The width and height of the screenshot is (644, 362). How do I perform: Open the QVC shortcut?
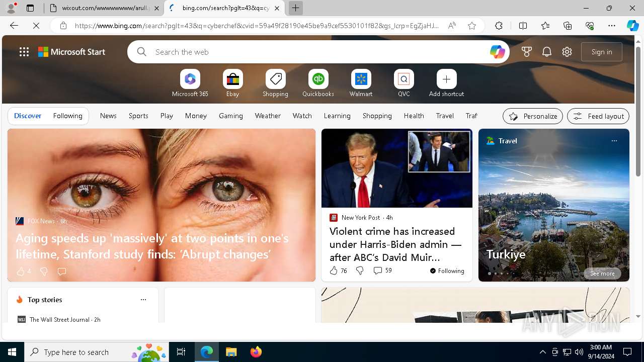404,83
